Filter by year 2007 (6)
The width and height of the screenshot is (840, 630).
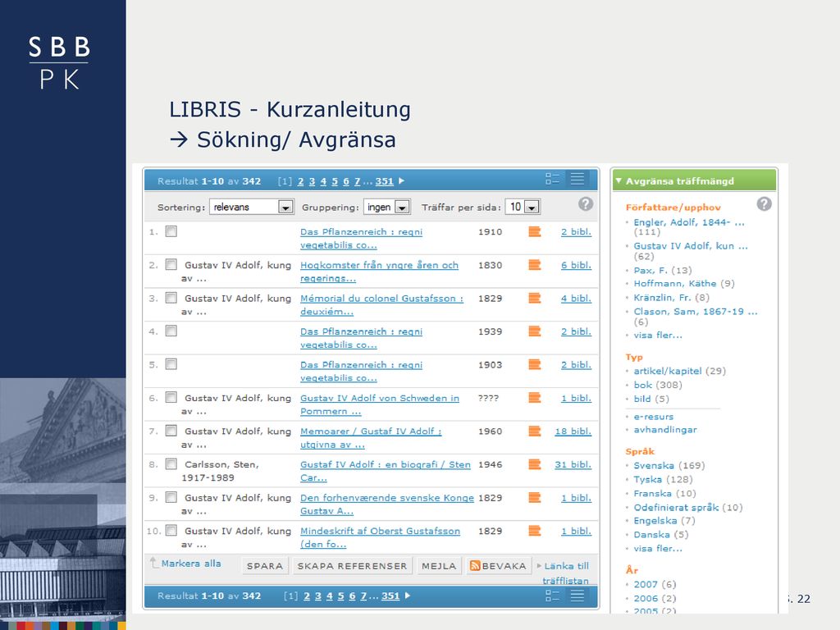click(655, 584)
